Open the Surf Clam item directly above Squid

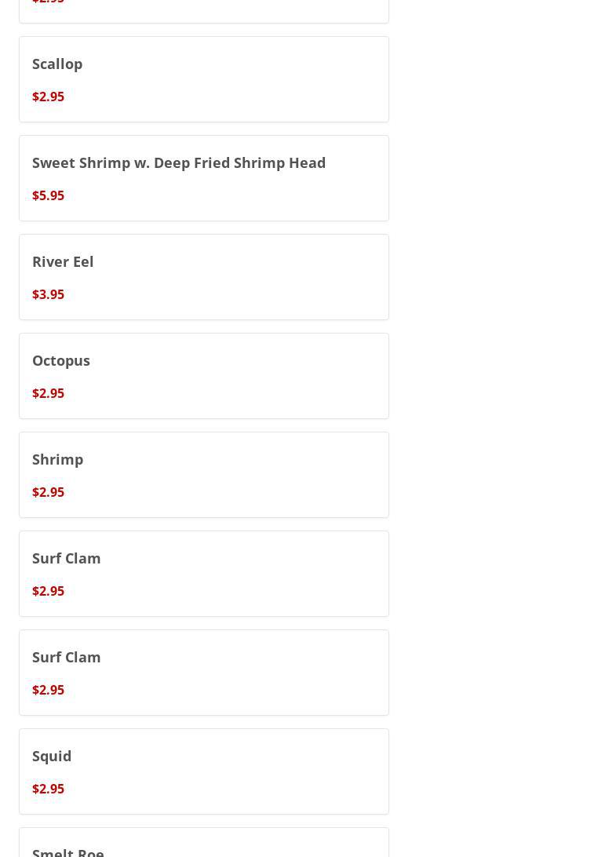[66, 657]
